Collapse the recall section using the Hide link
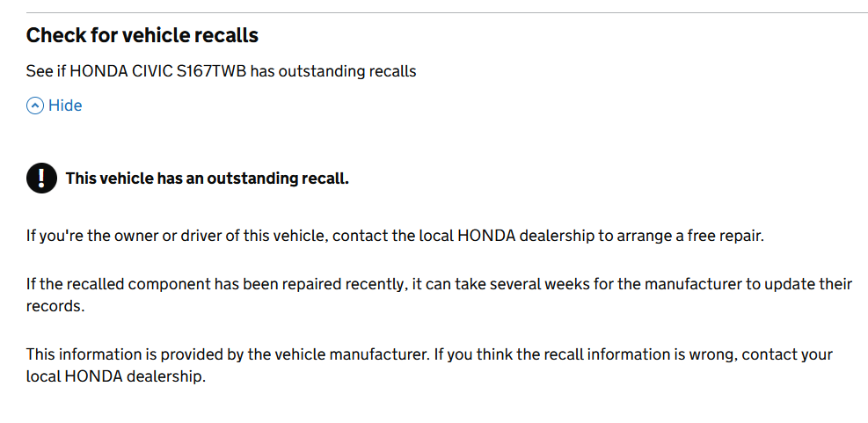 [x=64, y=106]
